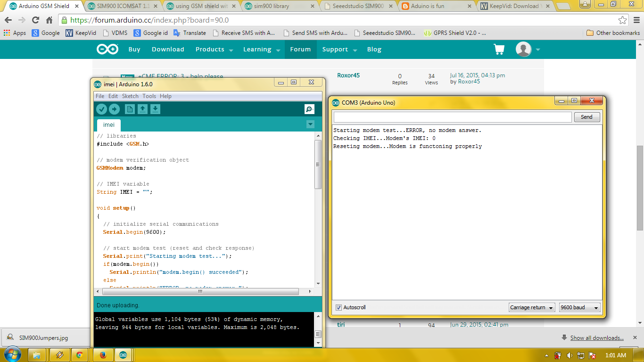Viewport: 644px width, 362px height.
Task: Click the Show all downloads link
Action: 596,338
